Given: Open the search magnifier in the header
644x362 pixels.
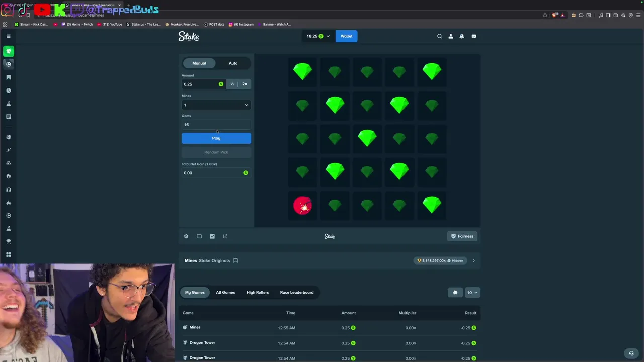Looking at the screenshot, I should [x=440, y=36].
